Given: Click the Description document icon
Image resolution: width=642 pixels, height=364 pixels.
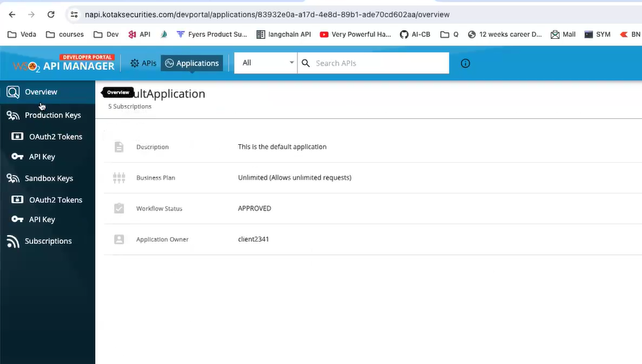Looking at the screenshot, I should click(119, 147).
